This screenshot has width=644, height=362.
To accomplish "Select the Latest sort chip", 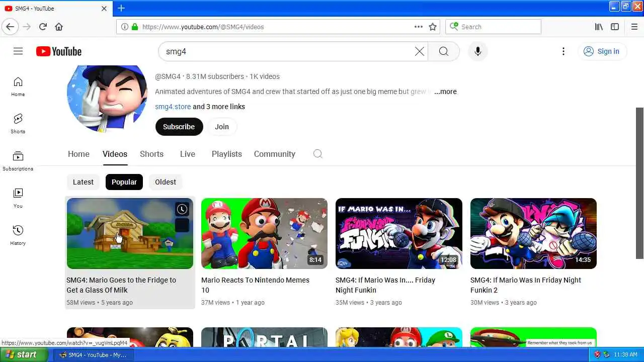I will (x=83, y=182).
